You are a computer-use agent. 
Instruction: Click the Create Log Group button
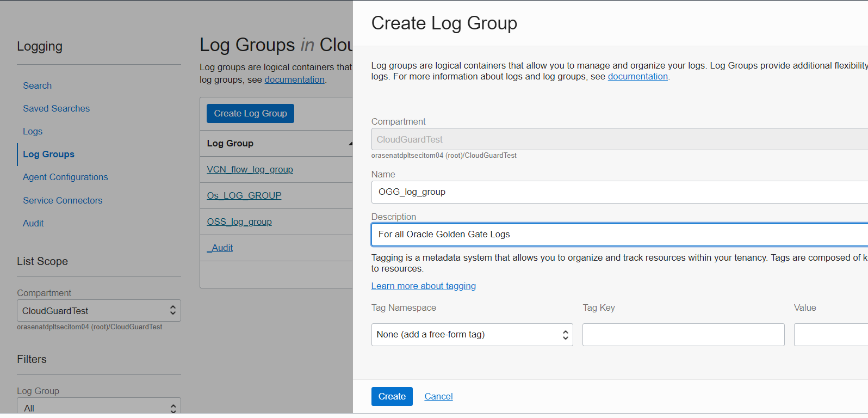click(x=250, y=113)
